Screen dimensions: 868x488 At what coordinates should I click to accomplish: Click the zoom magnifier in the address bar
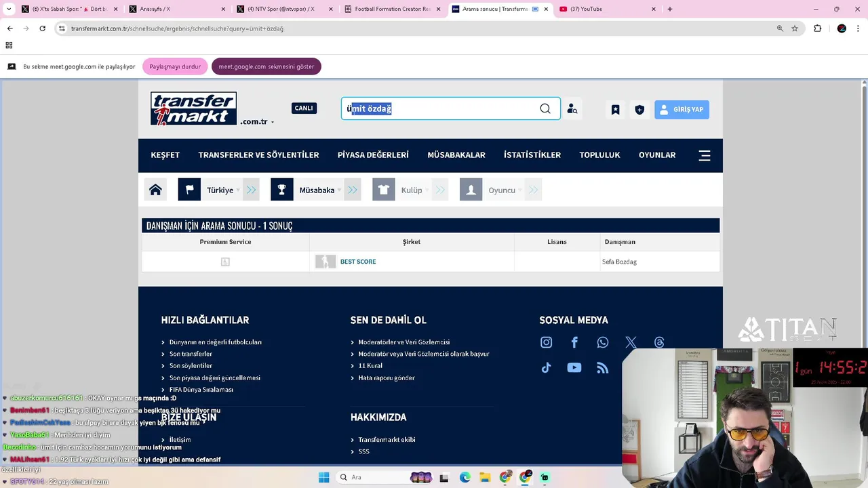click(x=780, y=28)
